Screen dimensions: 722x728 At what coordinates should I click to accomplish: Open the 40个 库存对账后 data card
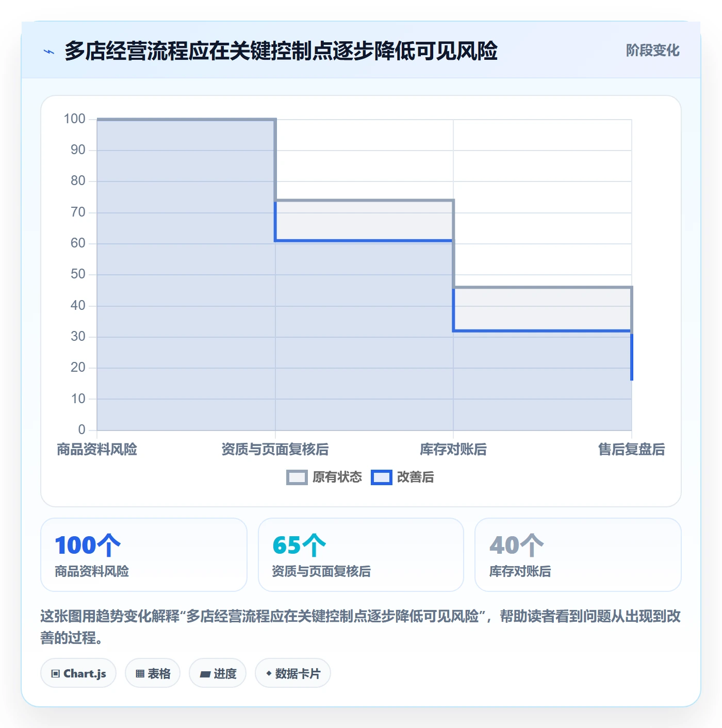578,555
